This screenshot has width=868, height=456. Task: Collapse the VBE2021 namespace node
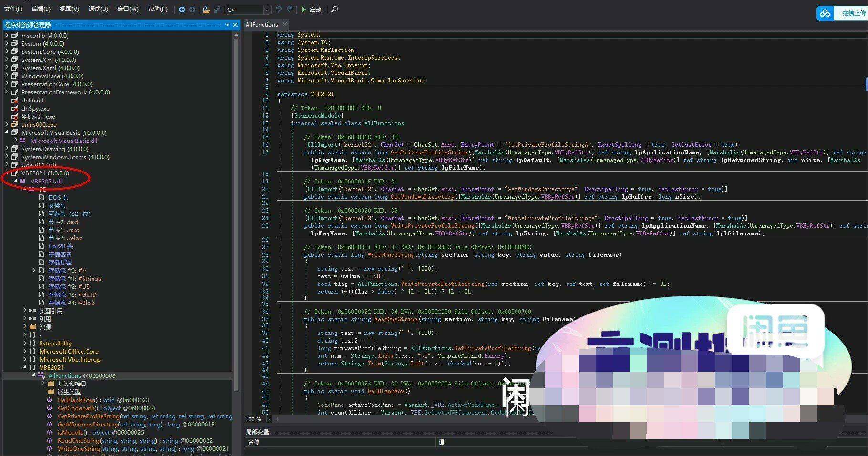[25, 367]
